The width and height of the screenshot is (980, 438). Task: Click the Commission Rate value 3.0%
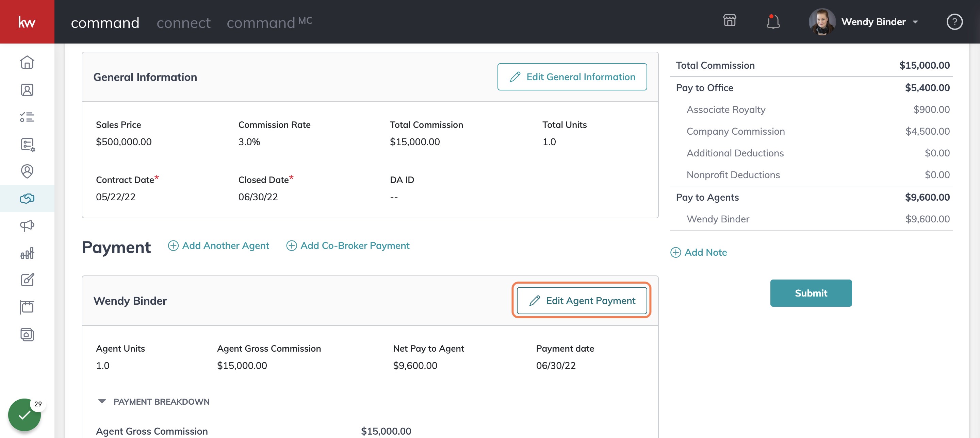[249, 142]
